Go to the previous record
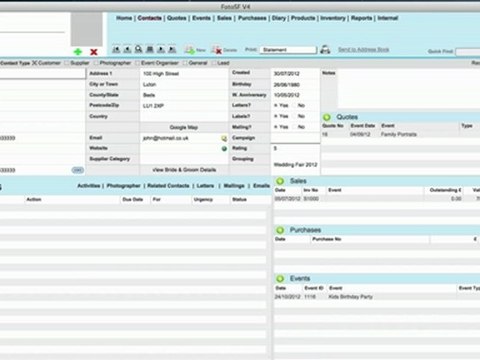 tap(127, 50)
